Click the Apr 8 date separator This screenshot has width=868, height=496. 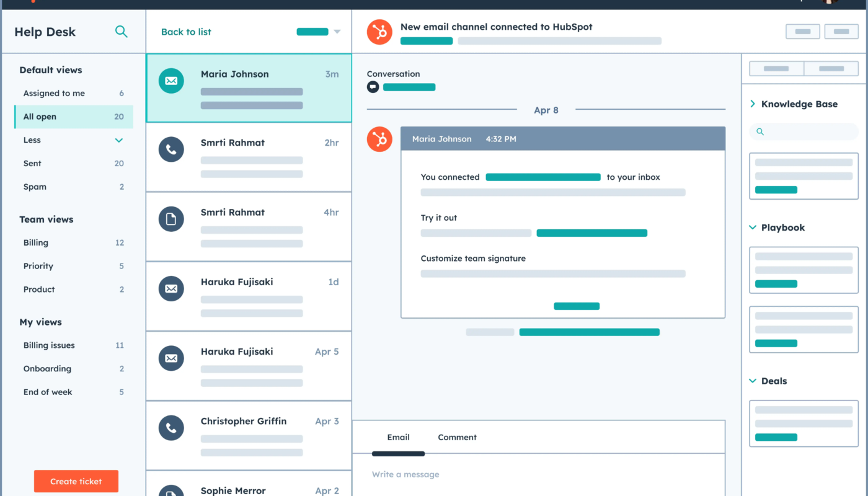point(546,110)
